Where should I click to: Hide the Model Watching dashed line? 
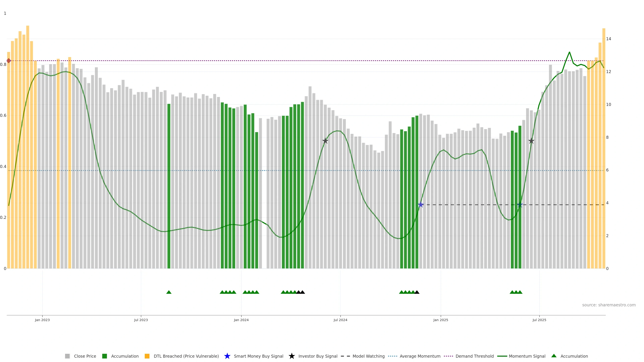coord(368,356)
